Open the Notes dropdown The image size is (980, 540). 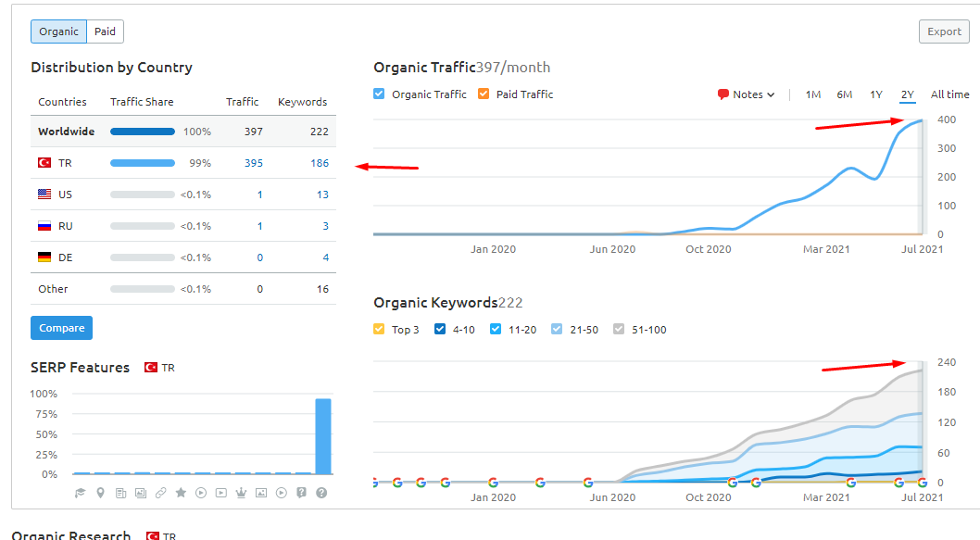747,94
